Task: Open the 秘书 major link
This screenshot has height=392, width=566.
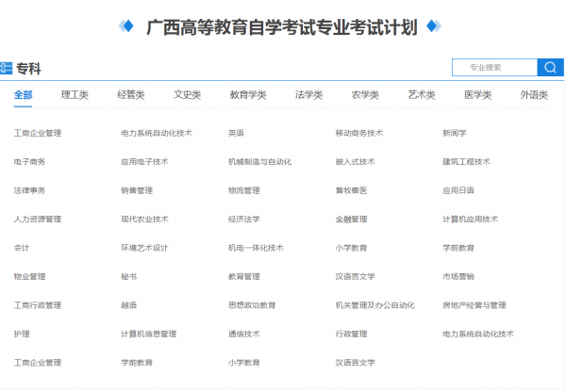Action: pos(129,277)
